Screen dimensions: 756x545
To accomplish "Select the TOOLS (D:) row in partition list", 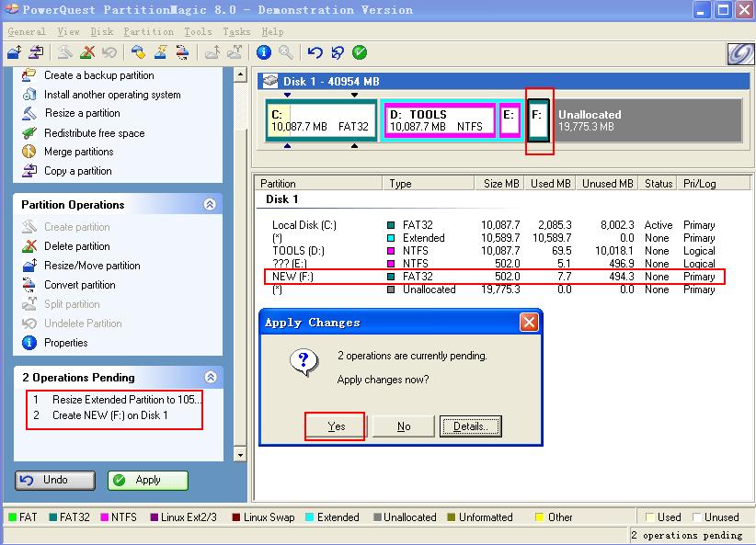I will point(494,251).
